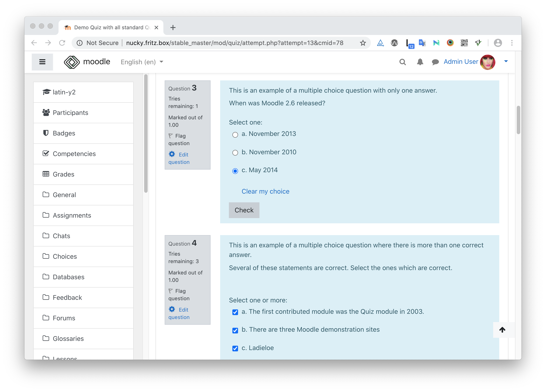The image size is (546, 392).
Task: Click Edit question link for Question 3
Action: tap(179, 158)
